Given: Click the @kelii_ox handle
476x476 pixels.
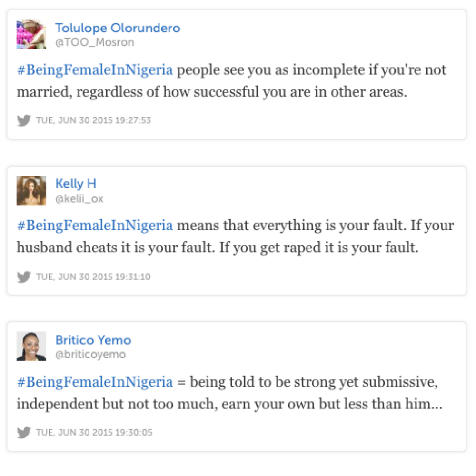Looking at the screenshot, I should point(79,198).
